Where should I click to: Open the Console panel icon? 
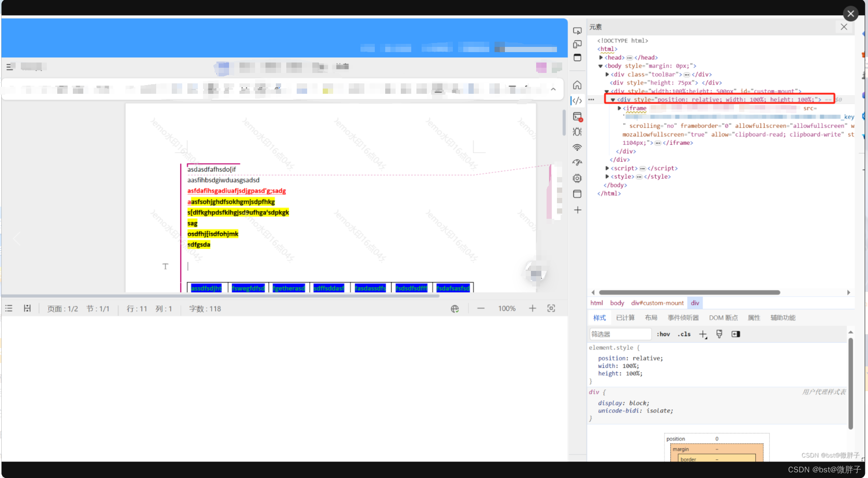(x=577, y=116)
